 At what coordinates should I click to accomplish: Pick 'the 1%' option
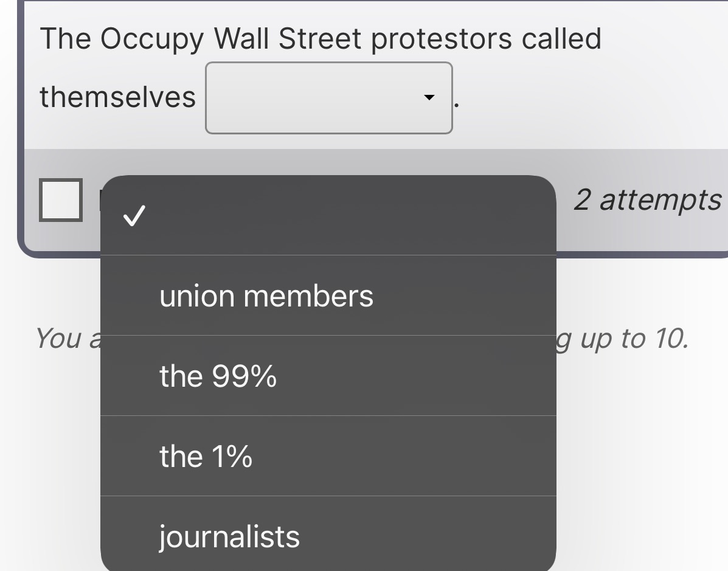[x=205, y=455]
